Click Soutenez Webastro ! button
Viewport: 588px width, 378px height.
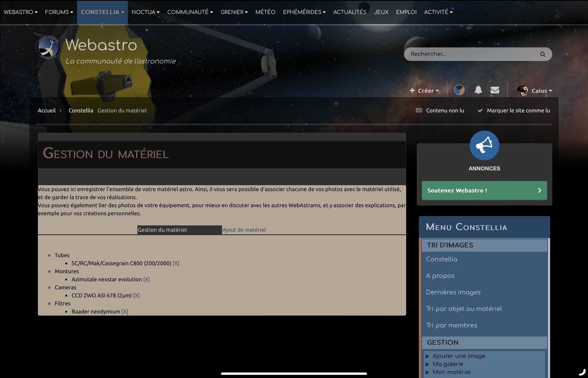(x=484, y=190)
